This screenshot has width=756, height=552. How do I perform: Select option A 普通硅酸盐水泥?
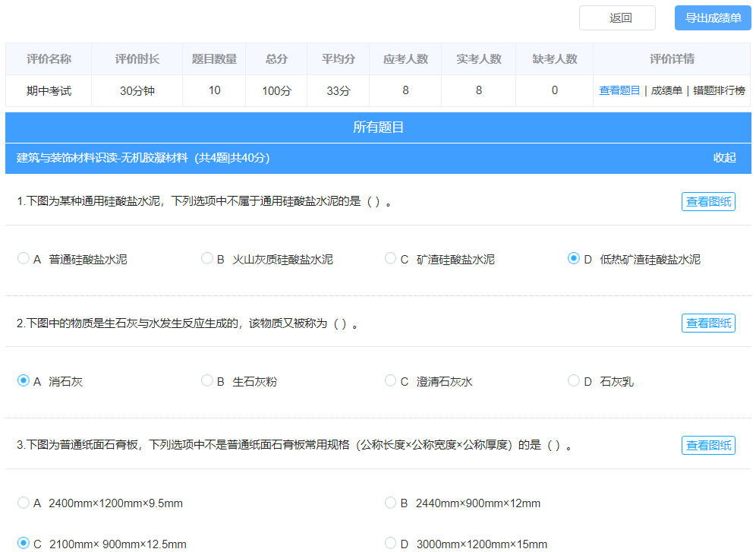(23, 258)
